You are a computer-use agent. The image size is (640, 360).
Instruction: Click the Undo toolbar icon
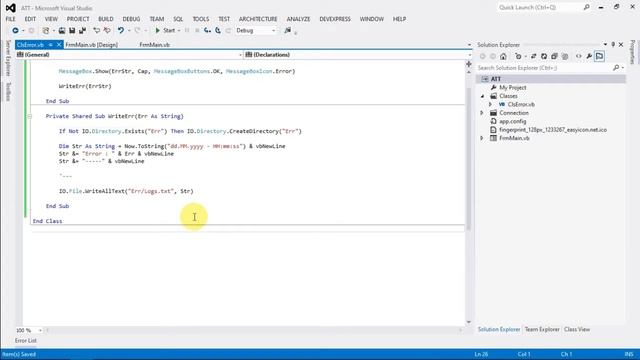coord(121,31)
